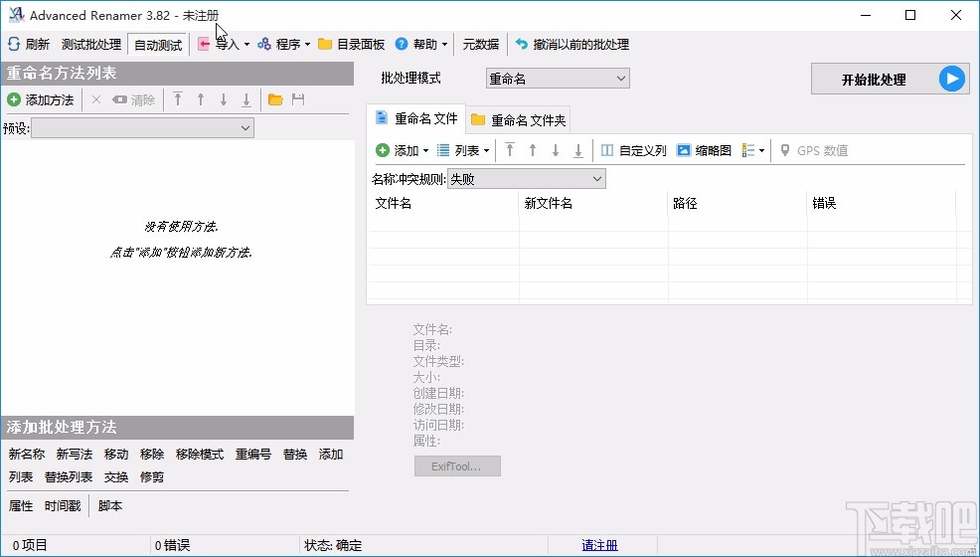Add the 脚本 method
980x557 pixels.
click(110, 505)
